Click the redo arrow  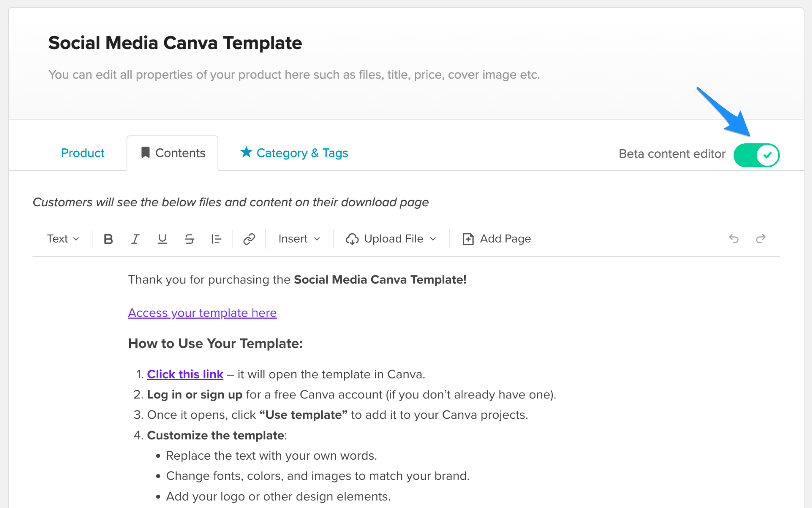point(761,239)
